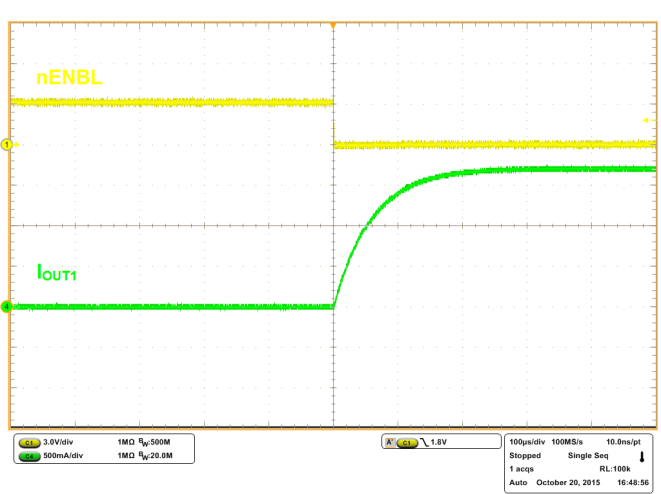Click the A trigger badge icon
661x494 pixels.
click(388, 441)
